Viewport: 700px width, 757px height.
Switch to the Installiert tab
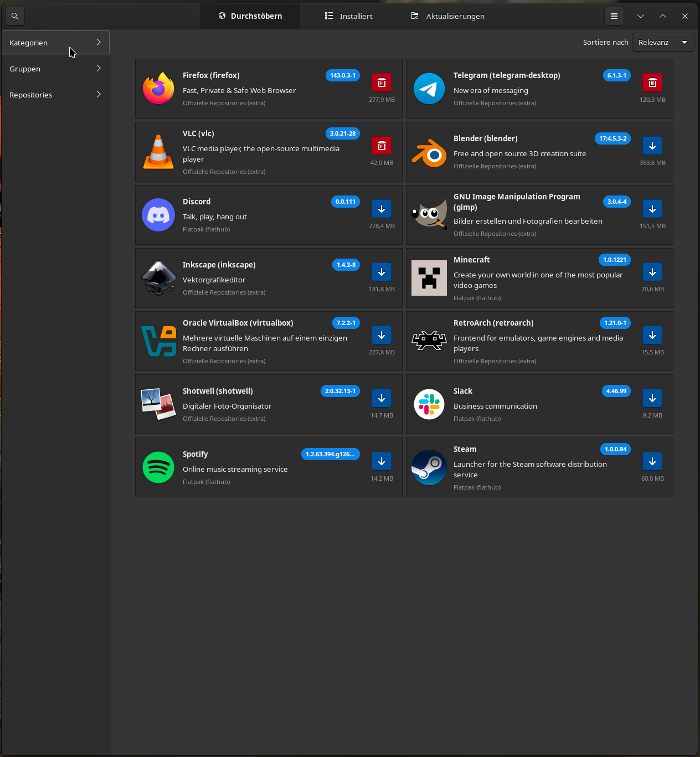coord(348,16)
